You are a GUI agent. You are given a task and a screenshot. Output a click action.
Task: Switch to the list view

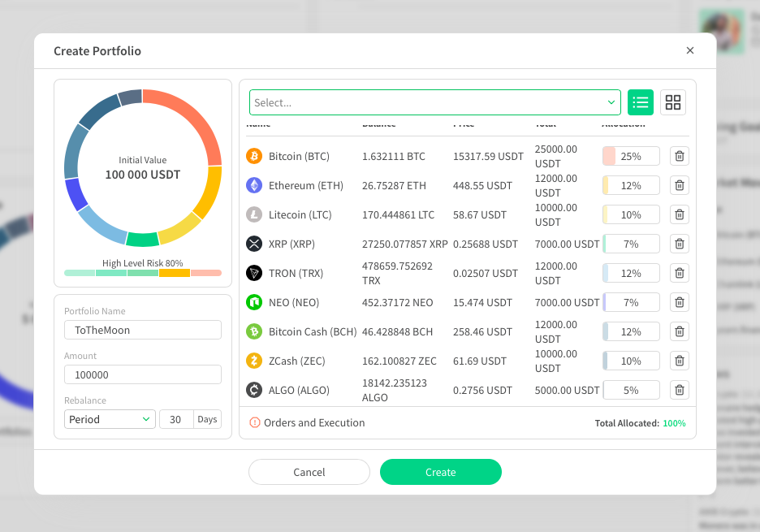click(641, 102)
